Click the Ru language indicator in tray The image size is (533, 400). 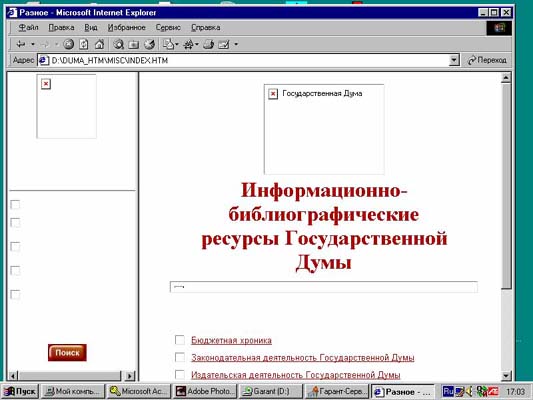point(448,392)
